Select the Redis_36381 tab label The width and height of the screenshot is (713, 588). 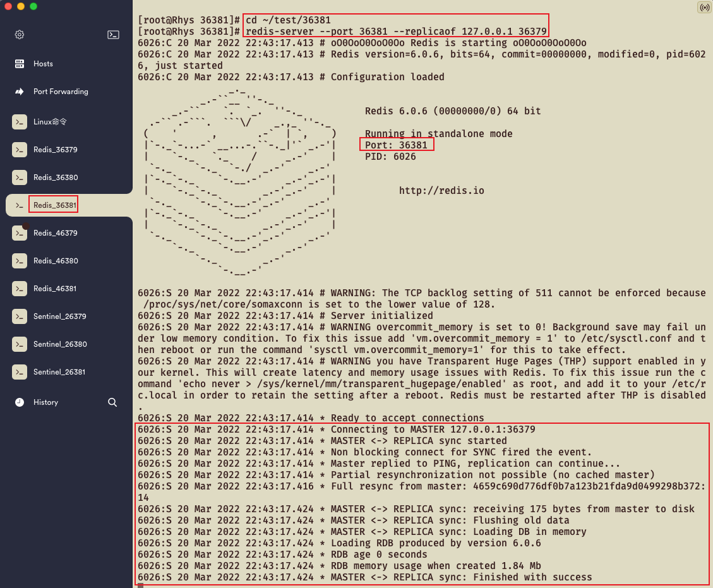pyautogui.click(x=54, y=205)
